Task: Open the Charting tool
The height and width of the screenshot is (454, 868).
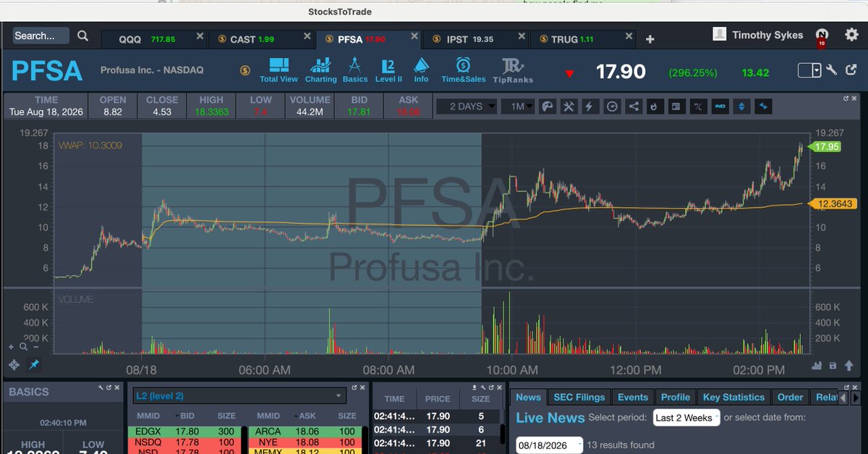Action: point(320,70)
